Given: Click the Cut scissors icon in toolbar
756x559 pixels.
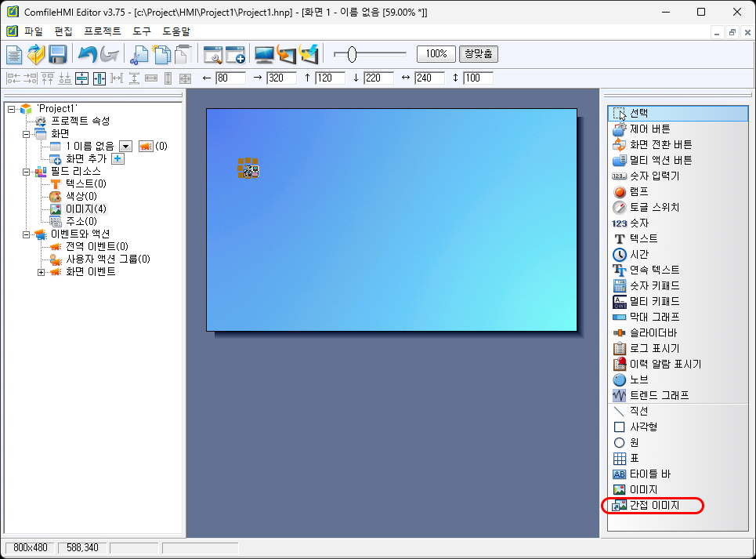Looking at the screenshot, I should (x=139, y=54).
